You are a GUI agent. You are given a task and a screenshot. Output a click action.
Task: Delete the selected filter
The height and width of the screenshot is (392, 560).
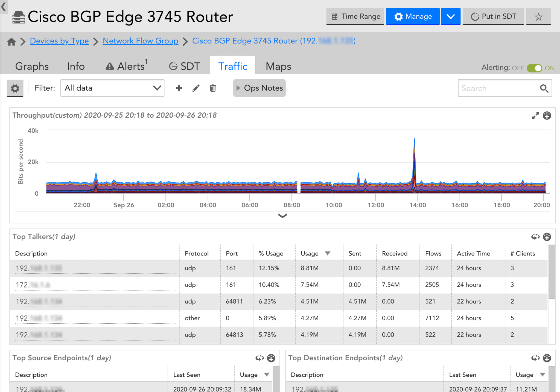[213, 88]
